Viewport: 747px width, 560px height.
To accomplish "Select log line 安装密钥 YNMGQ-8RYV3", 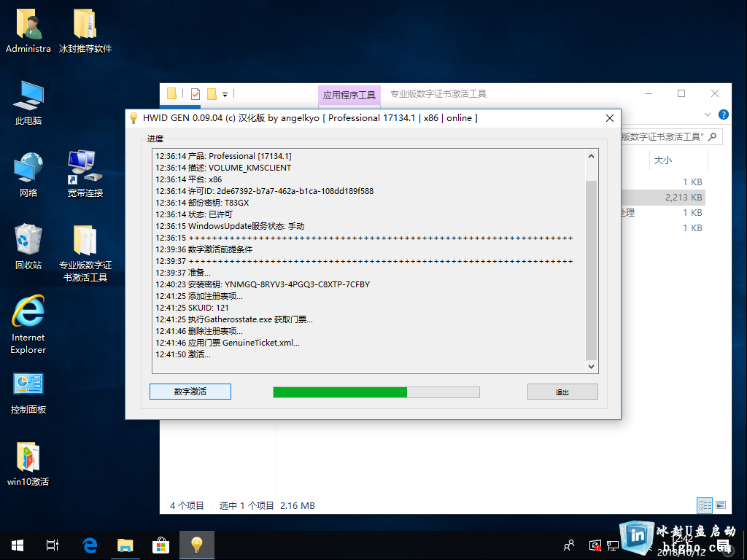I will (x=263, y=284).
